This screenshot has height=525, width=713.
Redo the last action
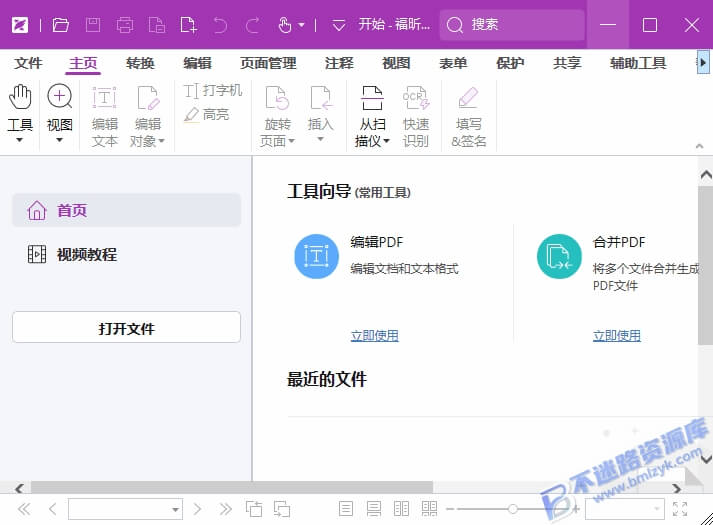[252, 25]
